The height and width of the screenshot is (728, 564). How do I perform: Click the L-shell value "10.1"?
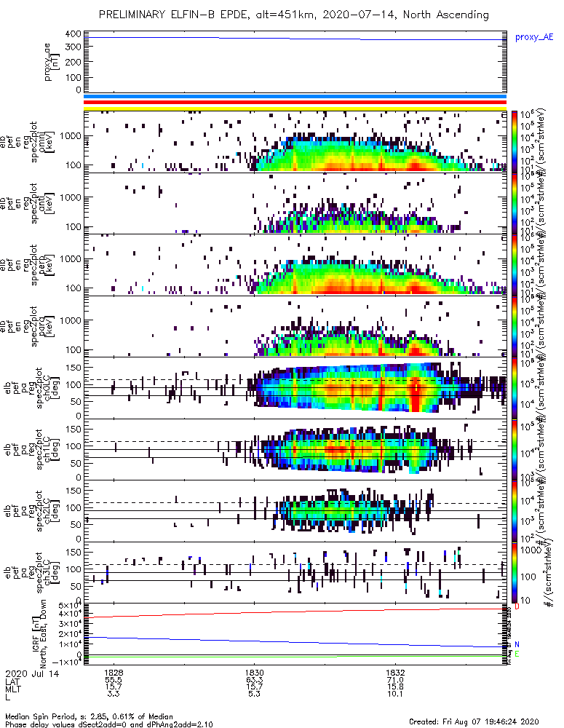[x=395, y=695]
